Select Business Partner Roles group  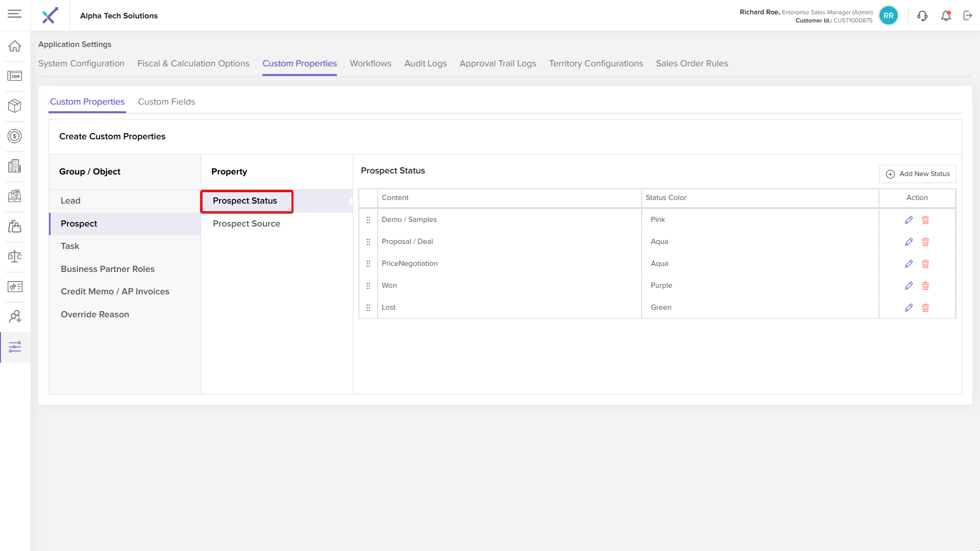[x=108, y=269]
